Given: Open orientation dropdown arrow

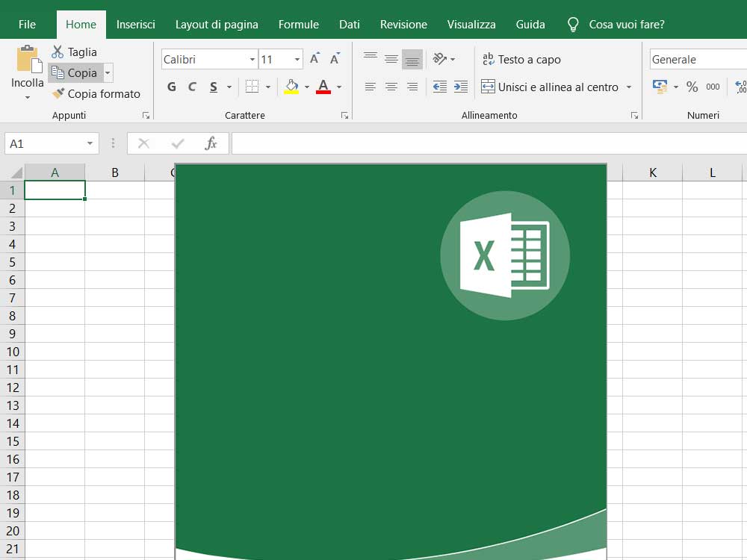Looking at the screenshot, I should [453, 60].
